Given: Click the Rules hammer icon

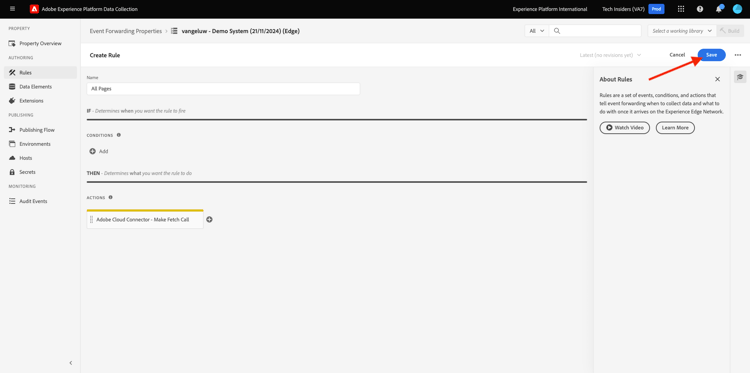Looking at the screenshot, I should pyautogui.click(x=12, y=73).
